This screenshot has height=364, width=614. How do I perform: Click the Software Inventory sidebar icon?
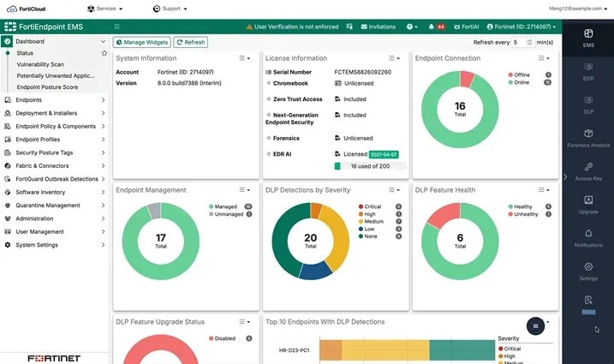[x=8, y=192]
